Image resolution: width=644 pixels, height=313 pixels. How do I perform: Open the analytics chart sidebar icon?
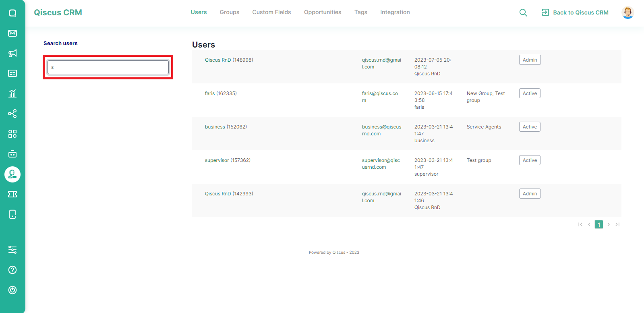point(12,93)
